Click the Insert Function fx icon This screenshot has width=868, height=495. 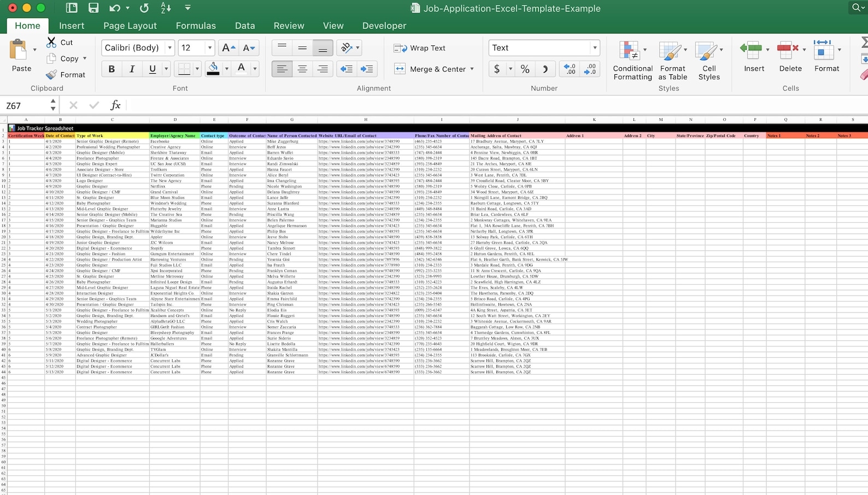pos(115,105)
